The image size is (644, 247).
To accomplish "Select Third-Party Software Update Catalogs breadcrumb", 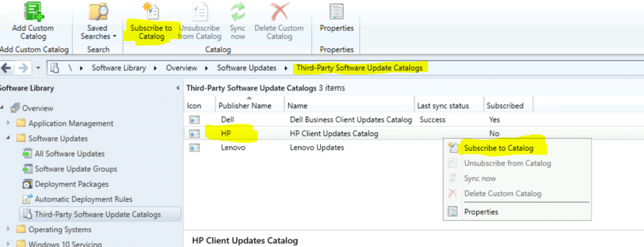I will [359, 68].
